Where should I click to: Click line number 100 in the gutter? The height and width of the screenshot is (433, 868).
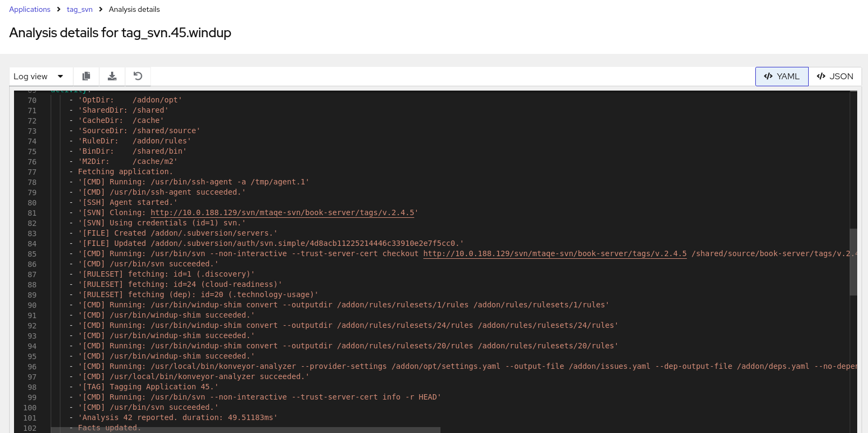tap(30, 408)
